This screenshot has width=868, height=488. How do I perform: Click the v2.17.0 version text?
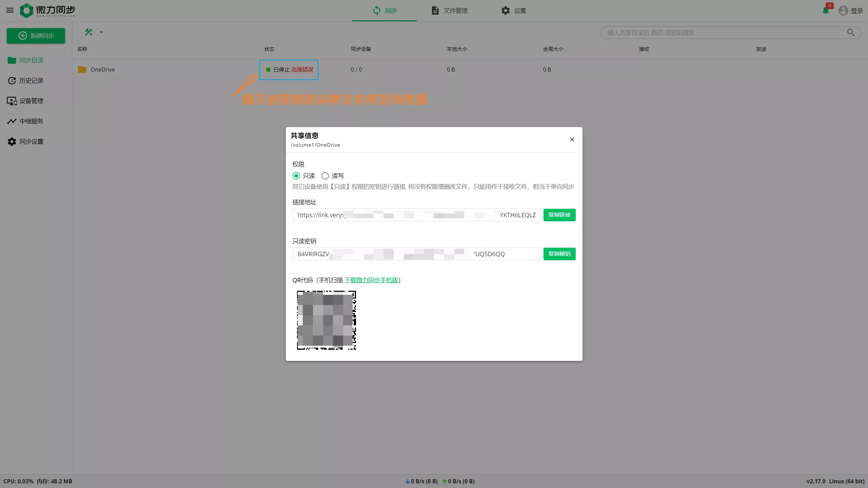pos(816,481)
